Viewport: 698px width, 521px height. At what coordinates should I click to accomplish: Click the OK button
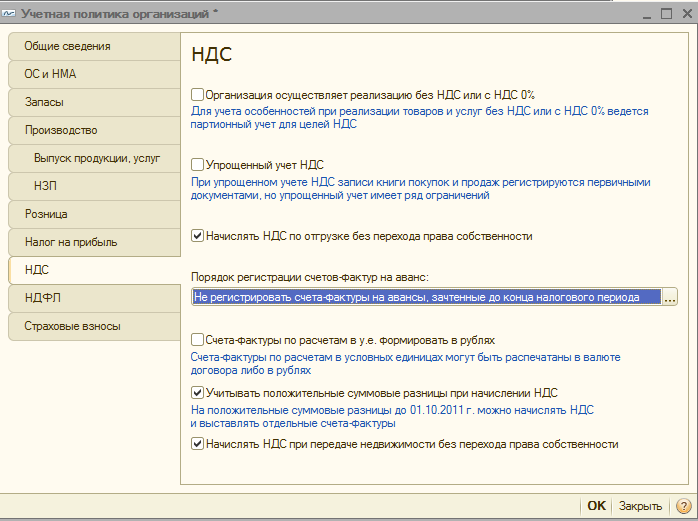click(596, 506)
